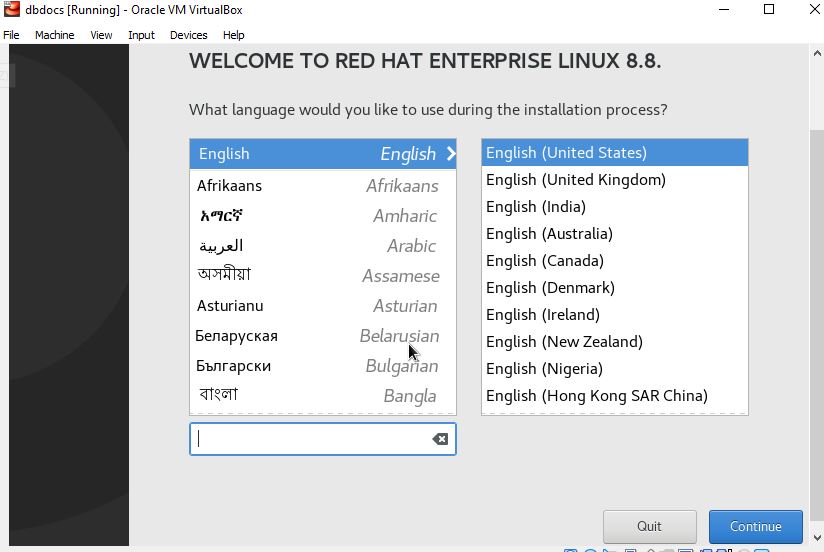Select English in the language list

[x=323, y=154]
